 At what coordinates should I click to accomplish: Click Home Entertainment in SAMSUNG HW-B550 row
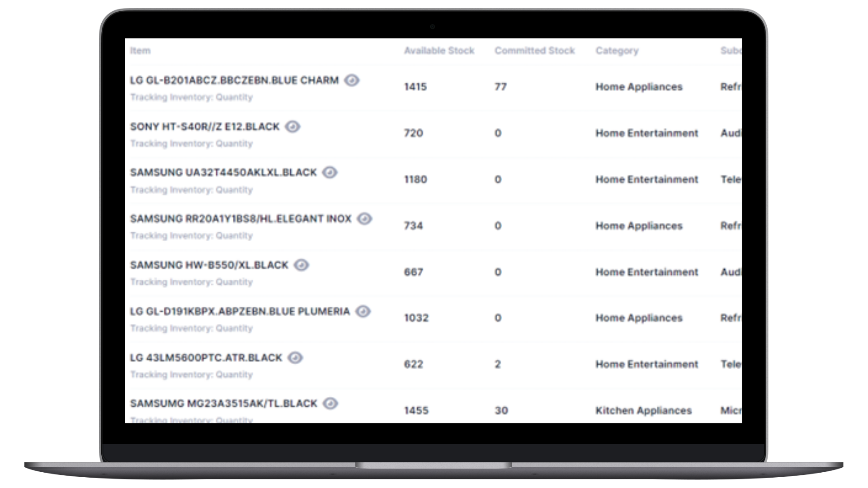click(x=646, y=272)
